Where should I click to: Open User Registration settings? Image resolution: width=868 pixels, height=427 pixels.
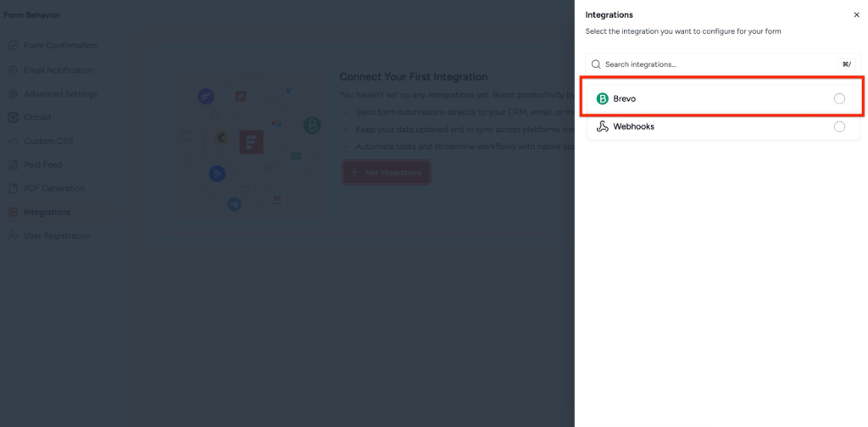tap(57, 236)
